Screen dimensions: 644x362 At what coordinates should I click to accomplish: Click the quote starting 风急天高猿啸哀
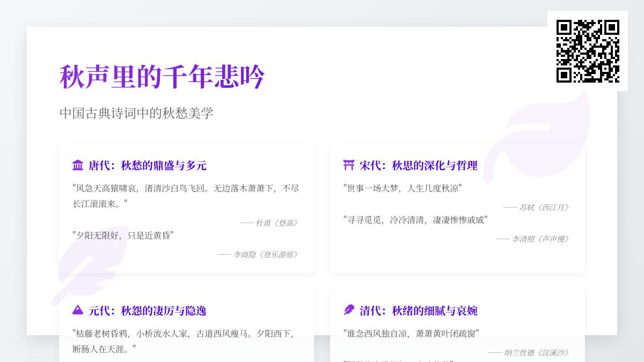coord(186,196)
